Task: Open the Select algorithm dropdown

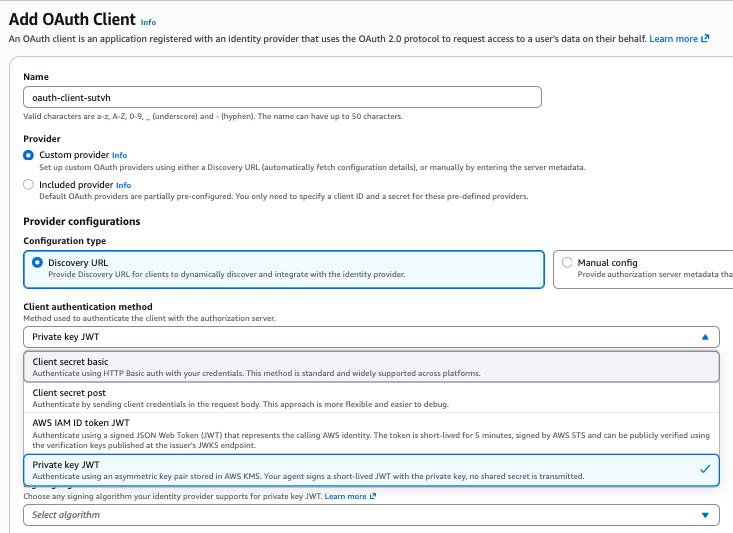Action: click(371, 515)
